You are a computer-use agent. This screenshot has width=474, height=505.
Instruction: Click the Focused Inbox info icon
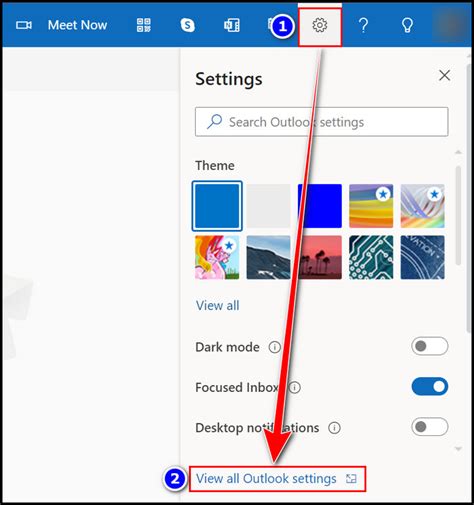coord(294,388)
